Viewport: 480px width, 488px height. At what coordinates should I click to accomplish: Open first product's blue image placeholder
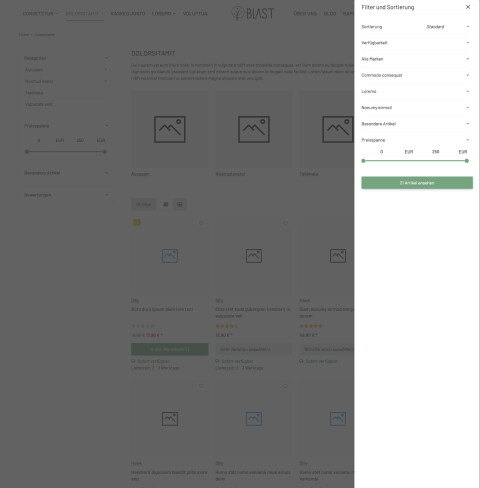170,256
